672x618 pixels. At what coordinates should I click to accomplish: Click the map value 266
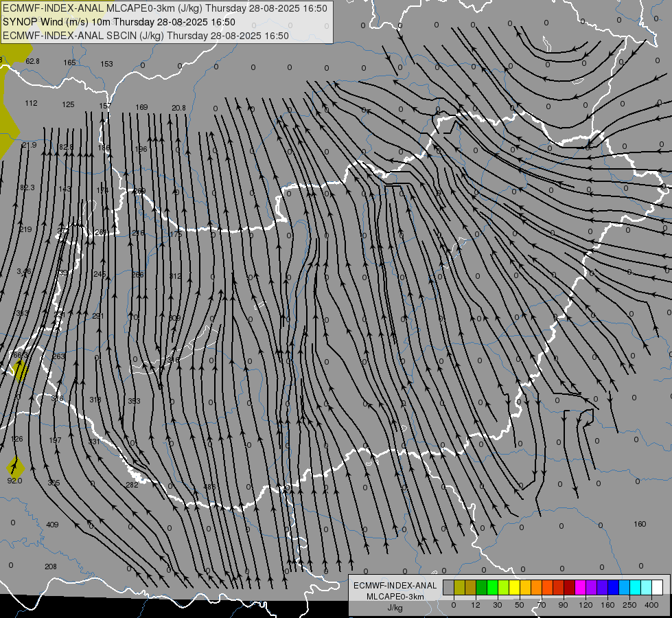(137, 275)
